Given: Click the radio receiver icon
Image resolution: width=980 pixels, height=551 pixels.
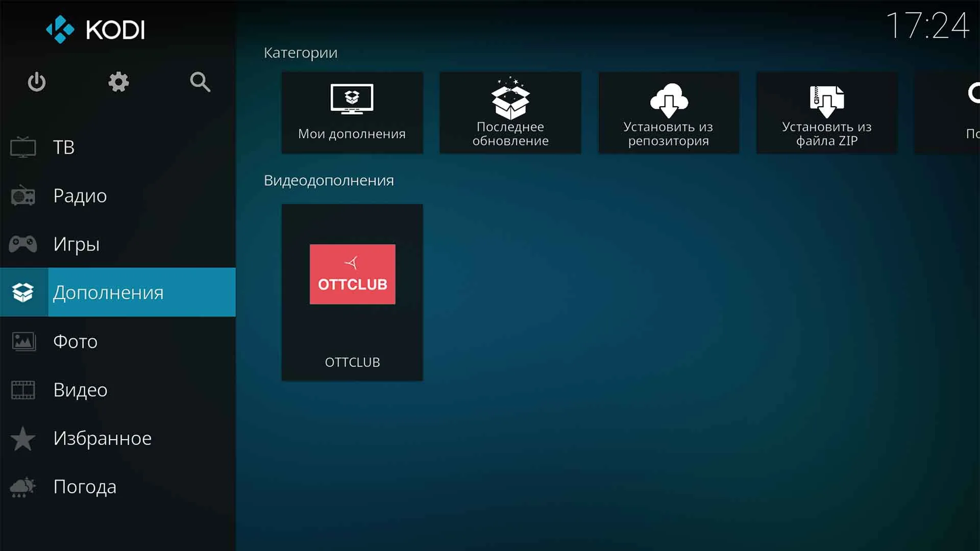Looking at the screenshot, I should (22, 195).
